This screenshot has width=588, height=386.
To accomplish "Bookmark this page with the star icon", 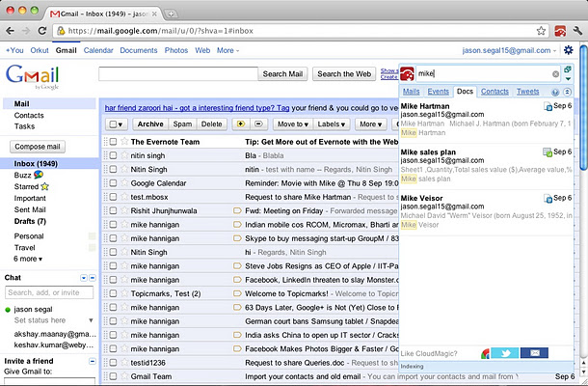I will point(541,31).
